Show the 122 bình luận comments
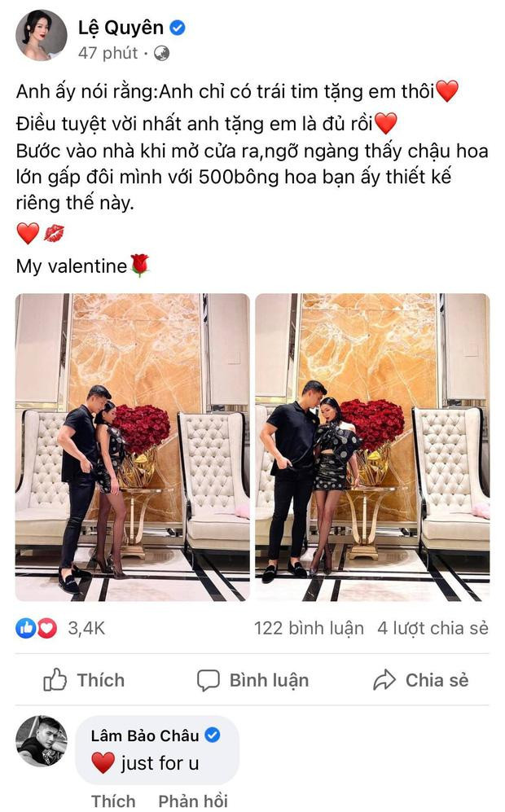Screen dimensions: 505x812 tap(309, 628)
